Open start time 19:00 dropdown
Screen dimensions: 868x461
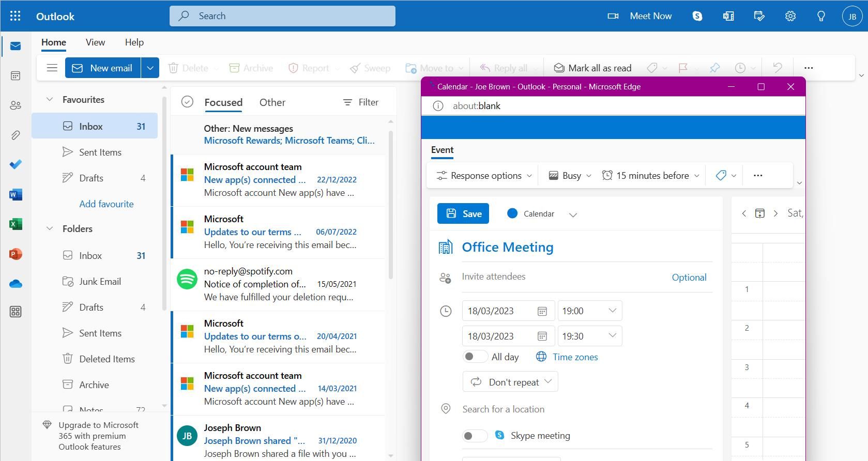coord(590,311)
